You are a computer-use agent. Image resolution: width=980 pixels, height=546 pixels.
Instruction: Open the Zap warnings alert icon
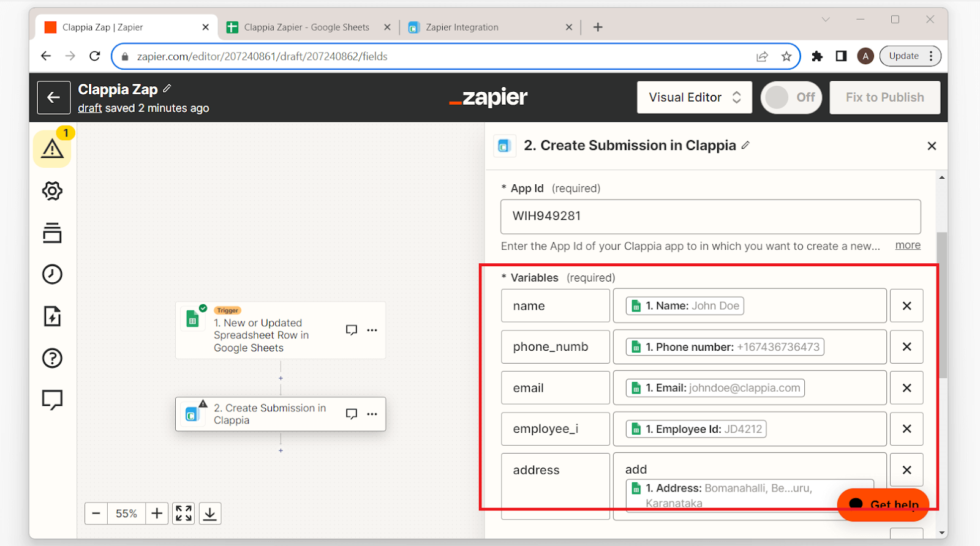coord(52,149)
